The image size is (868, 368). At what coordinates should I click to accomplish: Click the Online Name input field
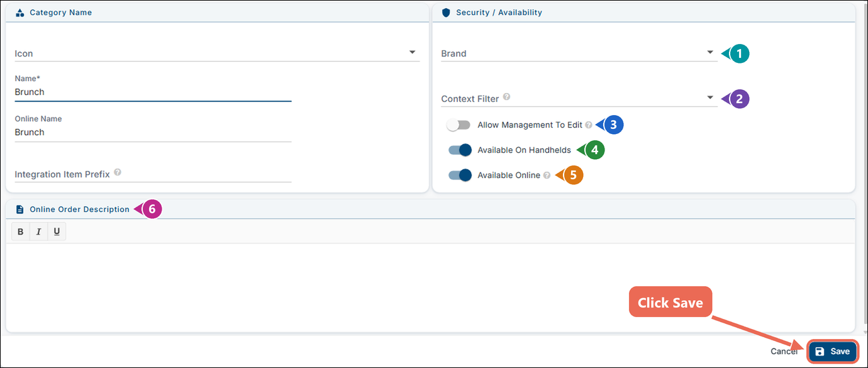[153, 133]
